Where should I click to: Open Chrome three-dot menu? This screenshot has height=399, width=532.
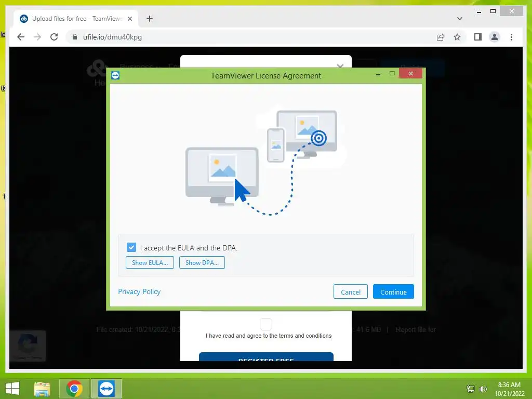tap(511, 37)
